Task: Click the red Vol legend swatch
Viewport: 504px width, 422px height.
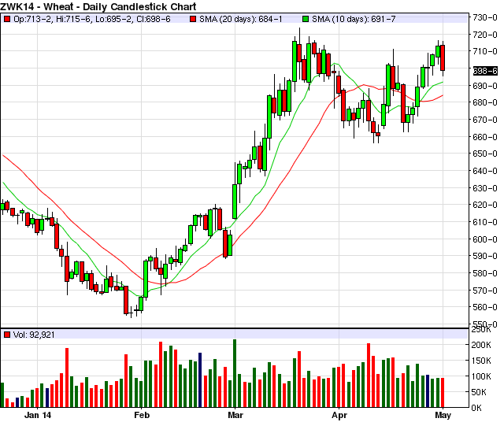Action: [7, 335]
